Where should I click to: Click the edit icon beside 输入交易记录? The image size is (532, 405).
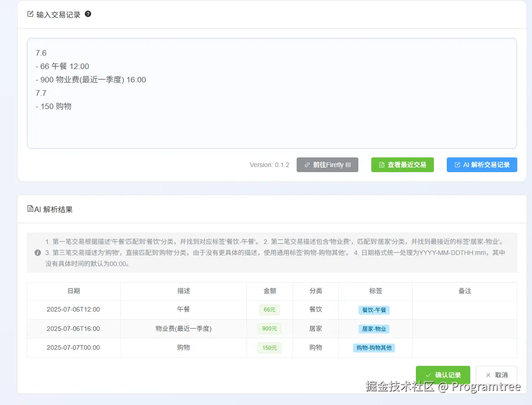(x=30, y=14)
